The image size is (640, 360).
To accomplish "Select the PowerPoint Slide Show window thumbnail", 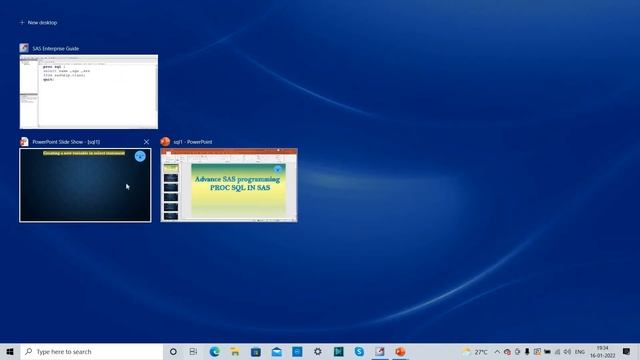I will 85,185.
